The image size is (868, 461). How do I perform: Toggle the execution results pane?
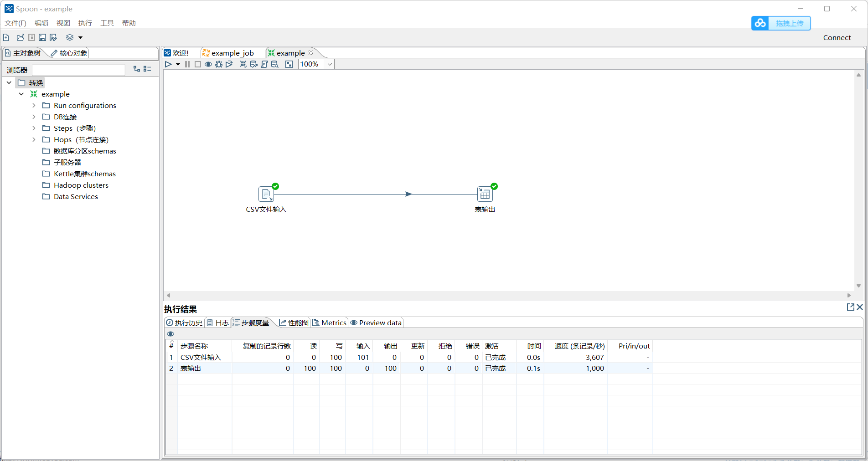pos(289,64)
